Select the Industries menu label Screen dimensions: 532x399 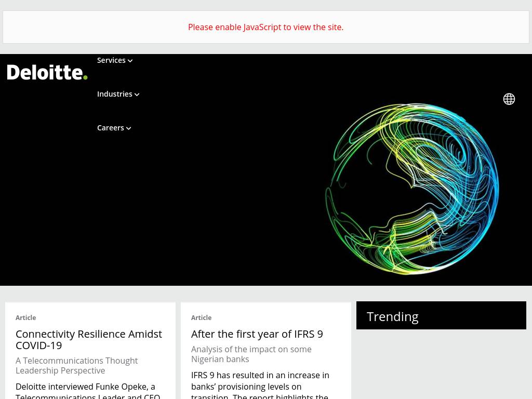coord(114,94)
